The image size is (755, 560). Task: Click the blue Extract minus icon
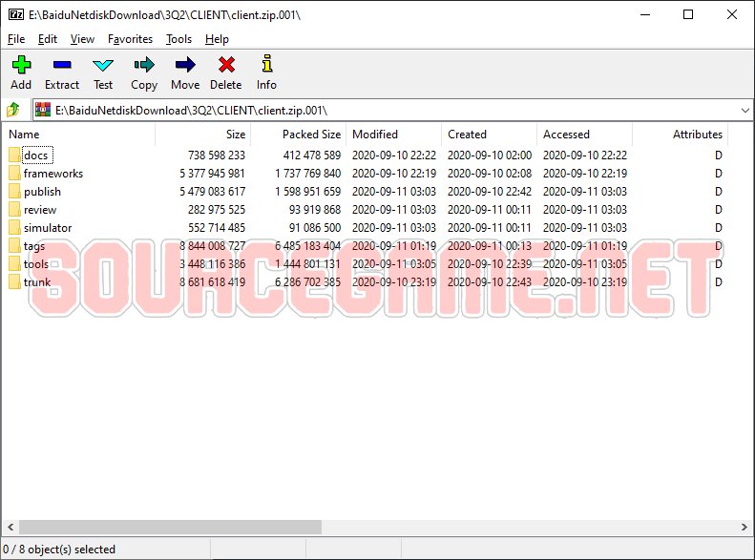pyautogui.click(x=62, y=65)
